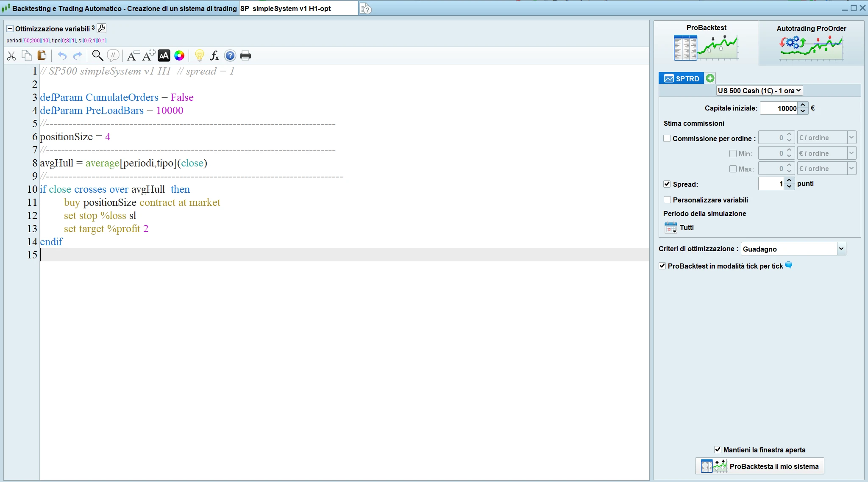Open the simulation period calendar icon

click(670, 227)
